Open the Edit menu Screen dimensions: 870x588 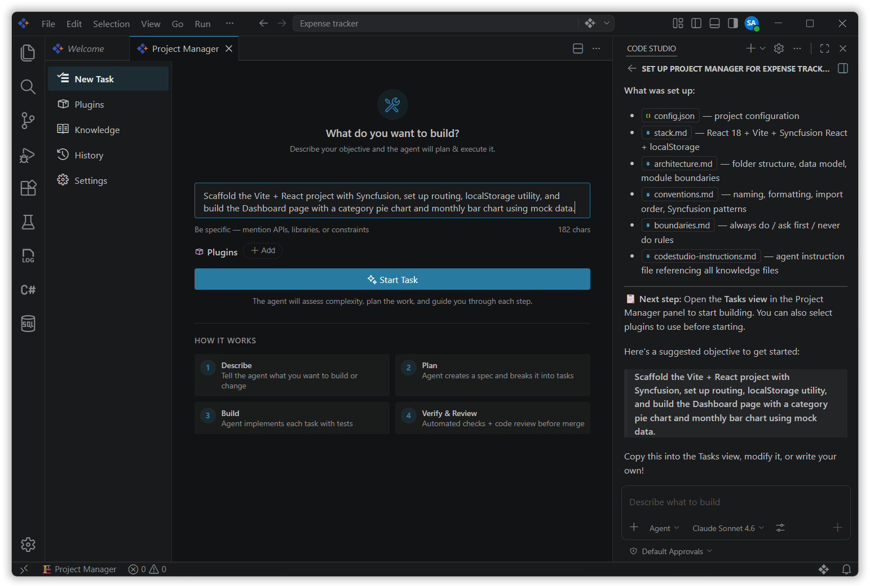coord(74,24)
